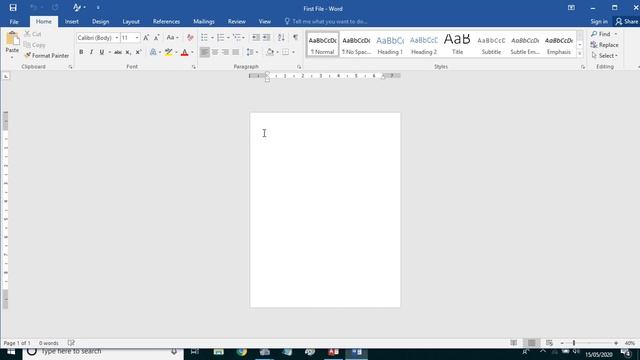
Task: Zoom in with the plus button
Action: [616, 343]
